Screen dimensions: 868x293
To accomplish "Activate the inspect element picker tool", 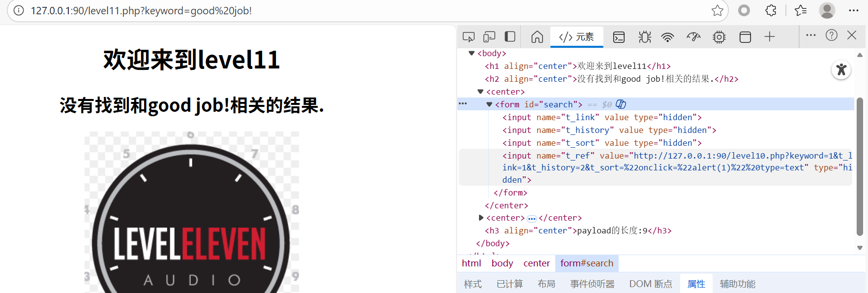I will (469, 37).
